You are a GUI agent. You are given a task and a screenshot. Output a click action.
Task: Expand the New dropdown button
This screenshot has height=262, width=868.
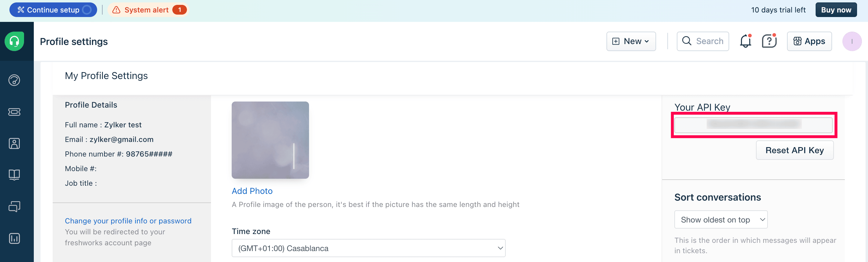(x=631, y=41)
